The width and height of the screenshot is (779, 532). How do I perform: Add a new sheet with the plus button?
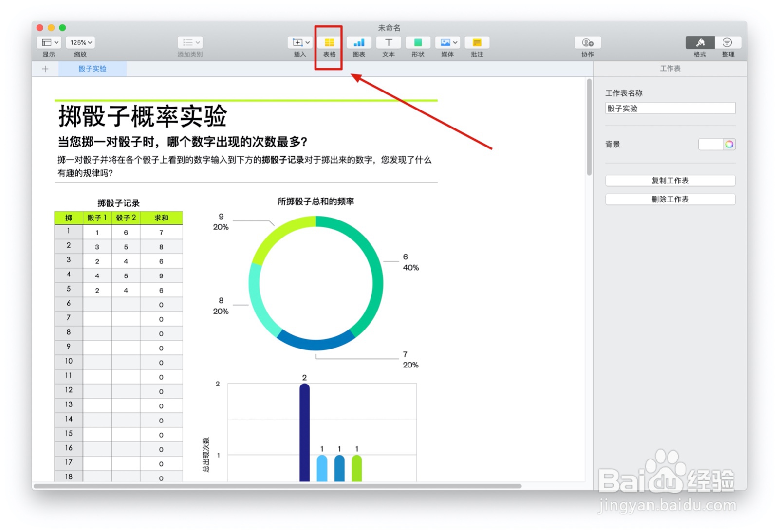point(45,69)
